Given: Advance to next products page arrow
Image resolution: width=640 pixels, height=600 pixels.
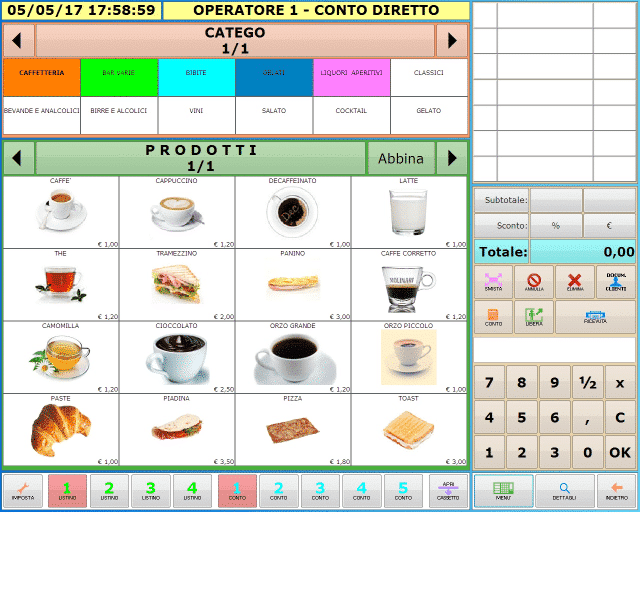Looking at the screenshot, I should point(452,158).
